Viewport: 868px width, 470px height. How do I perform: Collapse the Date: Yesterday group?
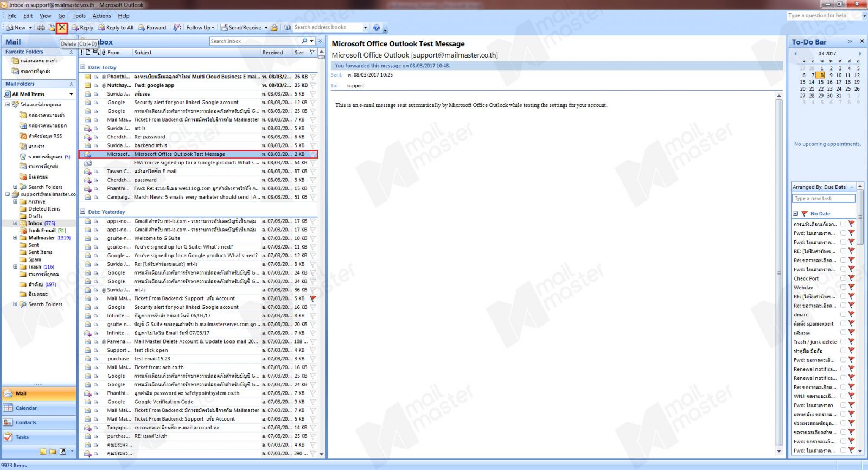tap(82, 212)
